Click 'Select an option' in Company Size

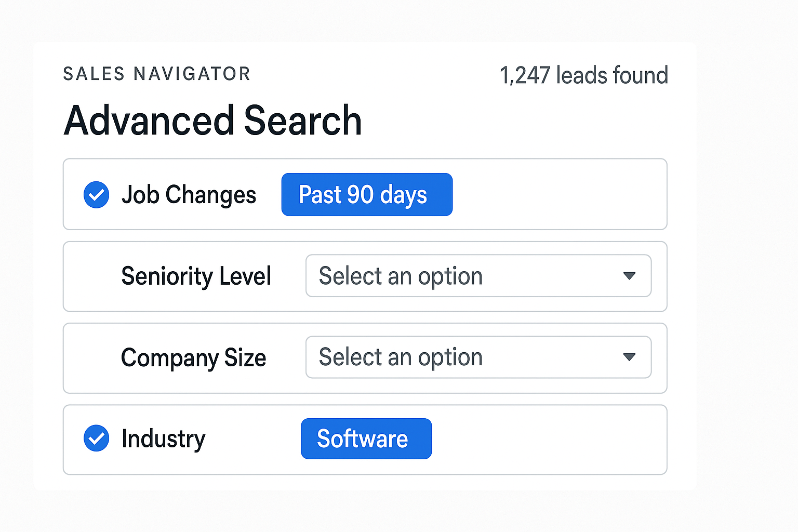pyautogui.click(x=401, y=357)
